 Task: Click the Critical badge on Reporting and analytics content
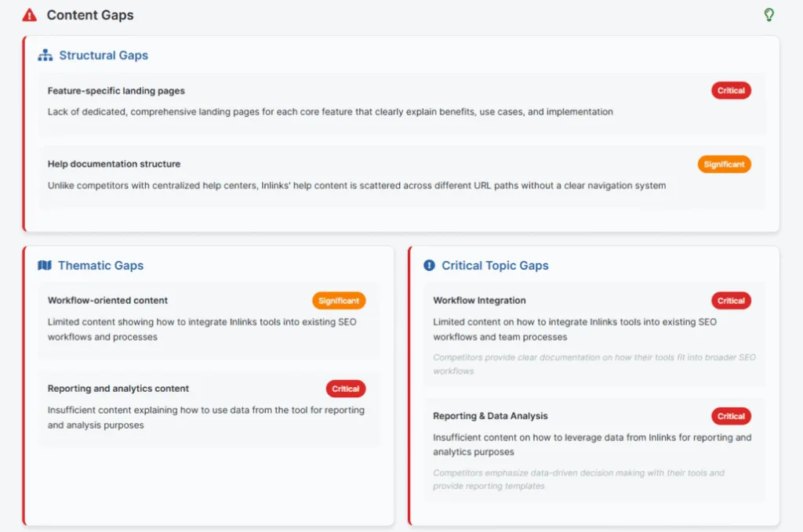pyautogui.click(x=346, y=389)
